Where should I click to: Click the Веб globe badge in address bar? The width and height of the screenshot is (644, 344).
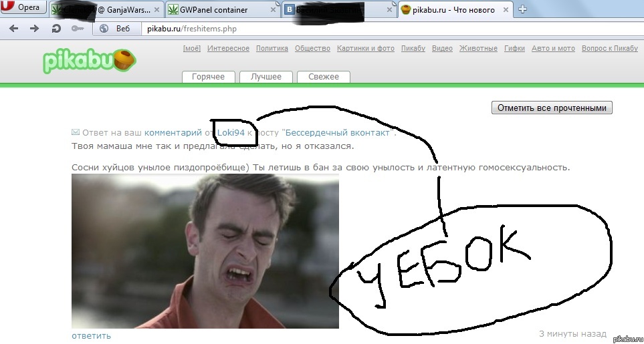pos(116,28)
